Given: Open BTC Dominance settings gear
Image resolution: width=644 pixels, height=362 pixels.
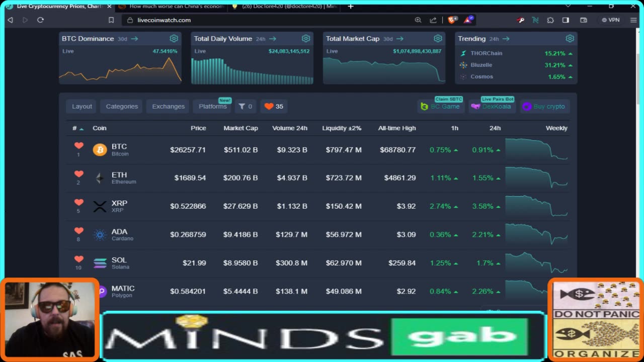Looking at the screenshot, I should coord(174,39).
